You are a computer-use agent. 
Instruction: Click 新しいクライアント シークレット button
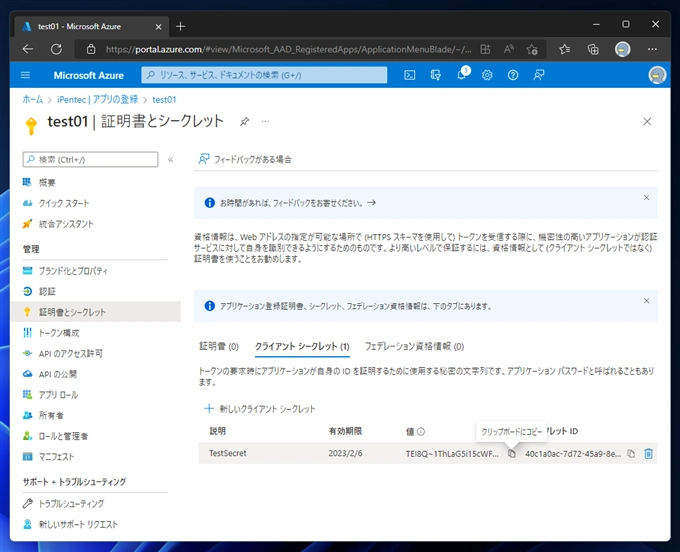point(260,409)
